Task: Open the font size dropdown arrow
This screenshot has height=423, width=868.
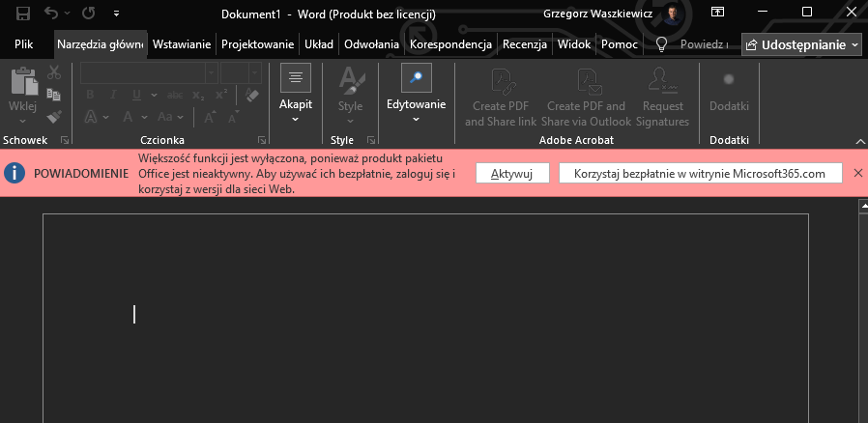Action: (255, 72)
